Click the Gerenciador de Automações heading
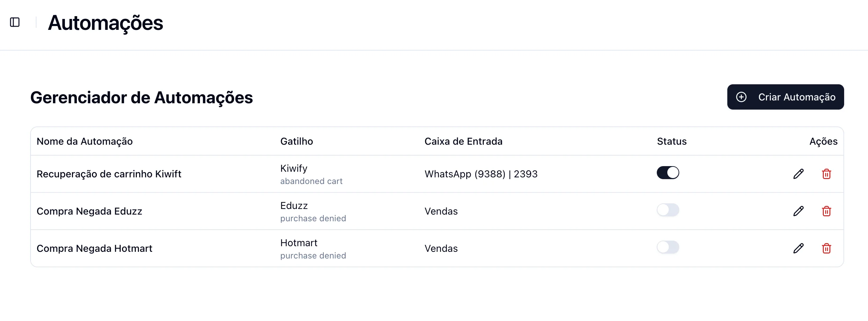 (142, 97)
